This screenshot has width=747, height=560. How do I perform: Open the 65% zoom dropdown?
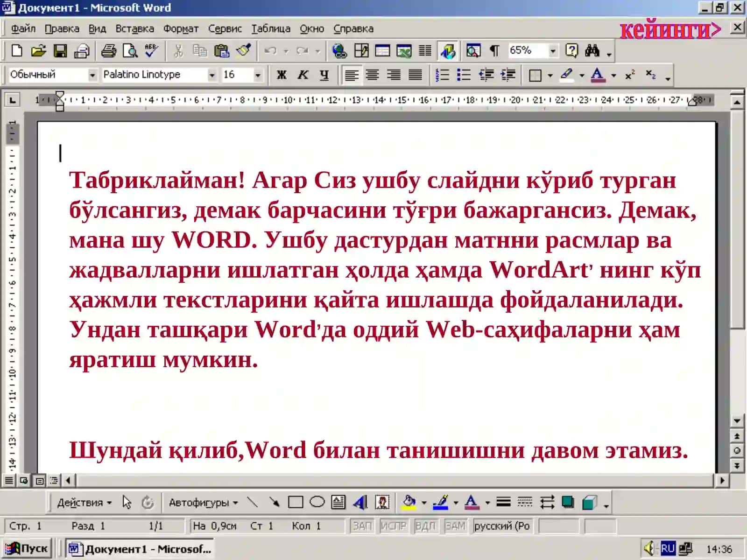click(553, 50)
